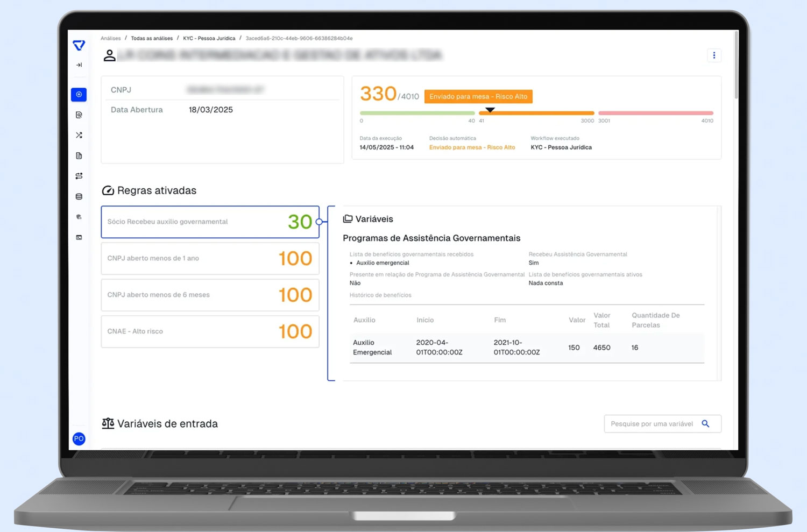Click the workflow route sidebar icon
The image size is (807, 532).
pos(79,176)
